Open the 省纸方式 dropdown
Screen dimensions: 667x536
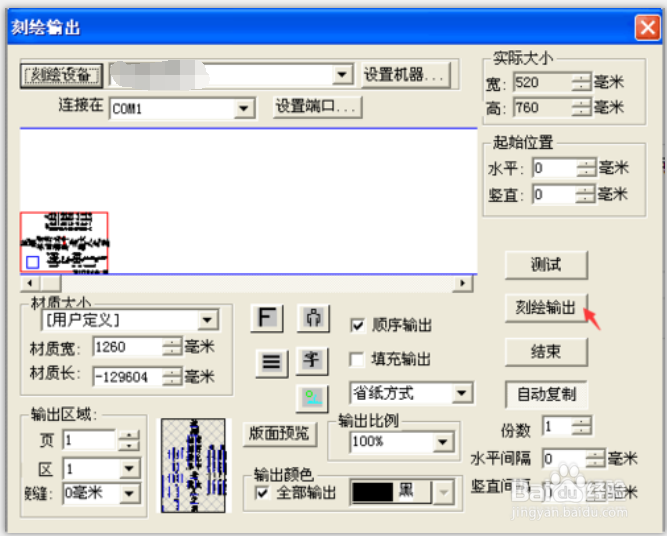pos(462,393)
